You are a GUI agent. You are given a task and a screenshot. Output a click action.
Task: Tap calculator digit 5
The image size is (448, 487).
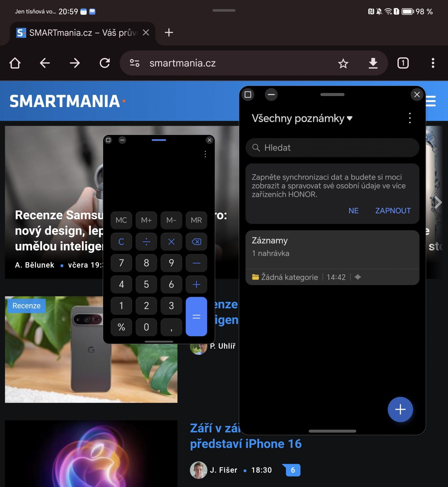(146, 284)
